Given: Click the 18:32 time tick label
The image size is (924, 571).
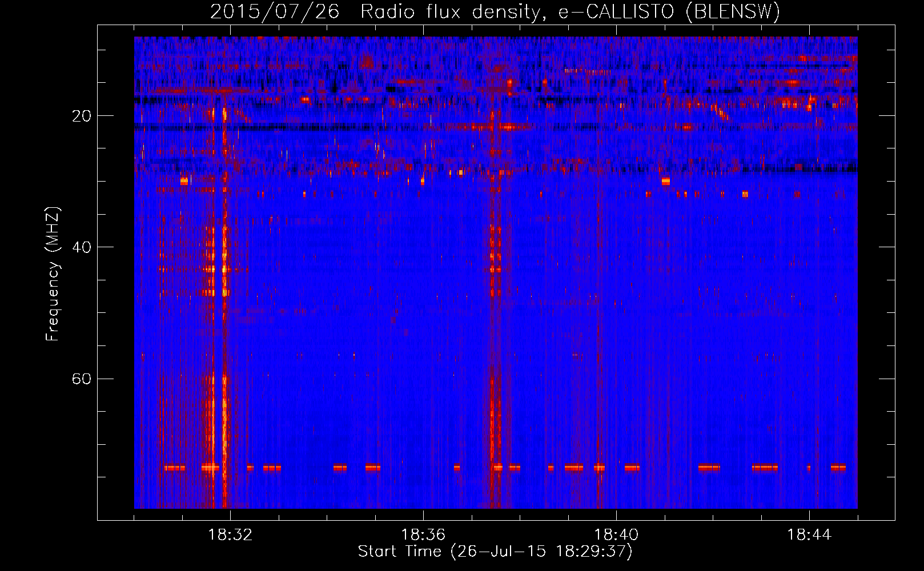Looking at the screenshot, I should coord(230,535).
